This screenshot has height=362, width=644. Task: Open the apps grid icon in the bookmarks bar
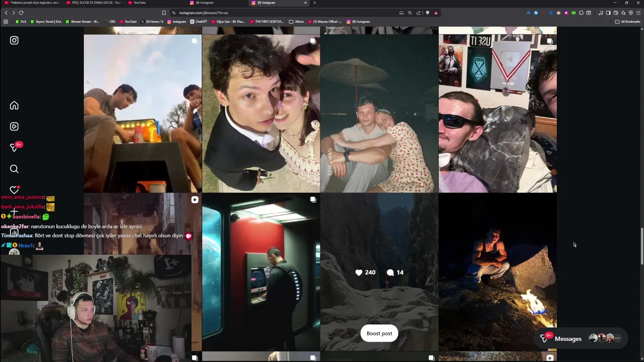[x=6, y=22]
